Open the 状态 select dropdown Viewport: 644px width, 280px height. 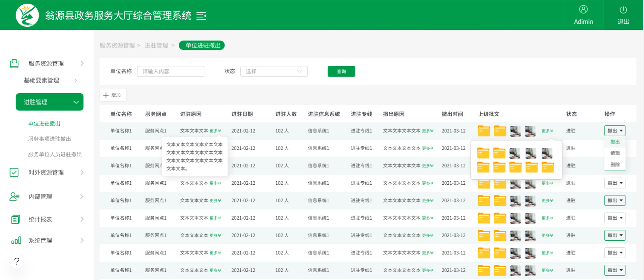coord(274,72)
